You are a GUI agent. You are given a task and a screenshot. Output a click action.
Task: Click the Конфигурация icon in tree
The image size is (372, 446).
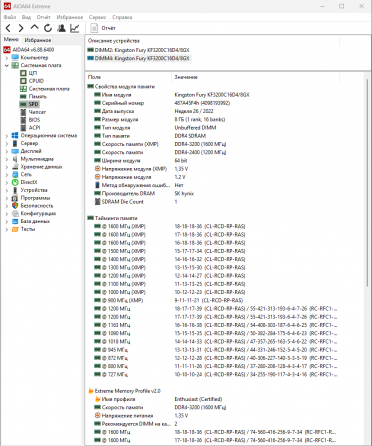[15, 213]
